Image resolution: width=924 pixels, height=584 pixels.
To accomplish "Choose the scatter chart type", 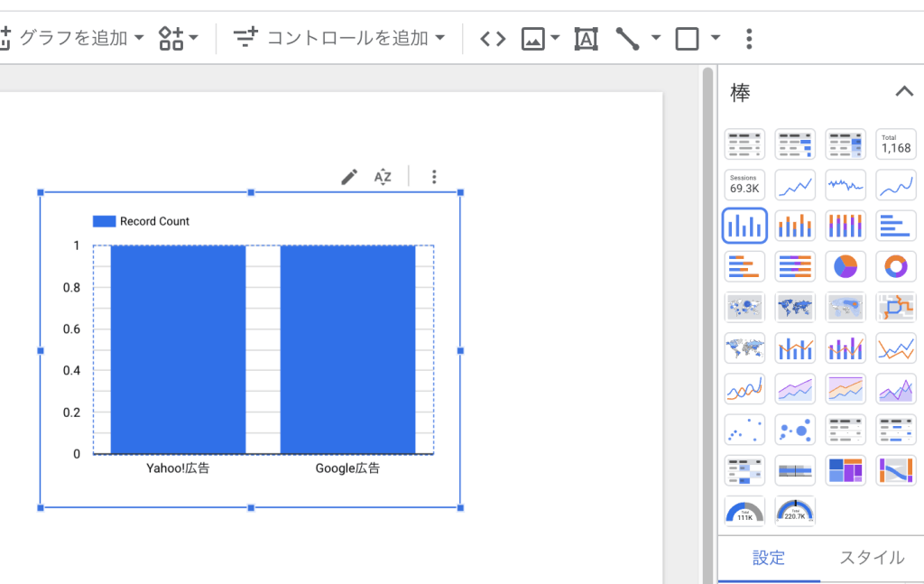I will [744, 430].
